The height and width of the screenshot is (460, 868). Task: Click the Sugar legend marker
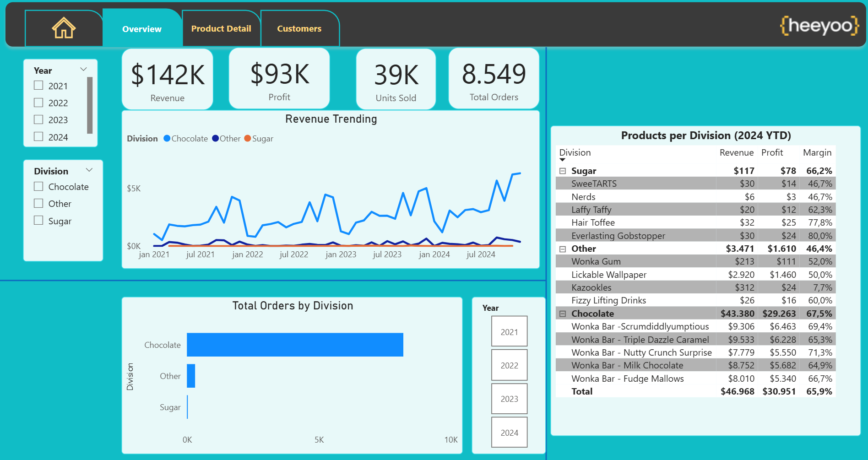pos(248,138)
